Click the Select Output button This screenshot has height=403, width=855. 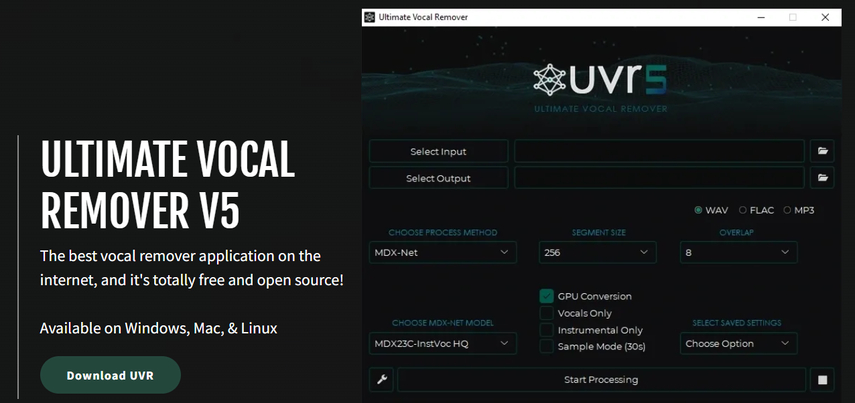click(x=438, y=178)
